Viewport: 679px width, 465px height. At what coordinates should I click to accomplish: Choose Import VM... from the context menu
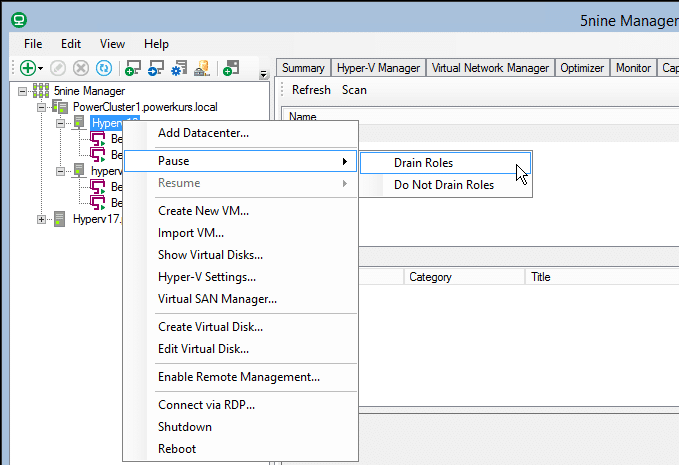(x=240, y=233)
